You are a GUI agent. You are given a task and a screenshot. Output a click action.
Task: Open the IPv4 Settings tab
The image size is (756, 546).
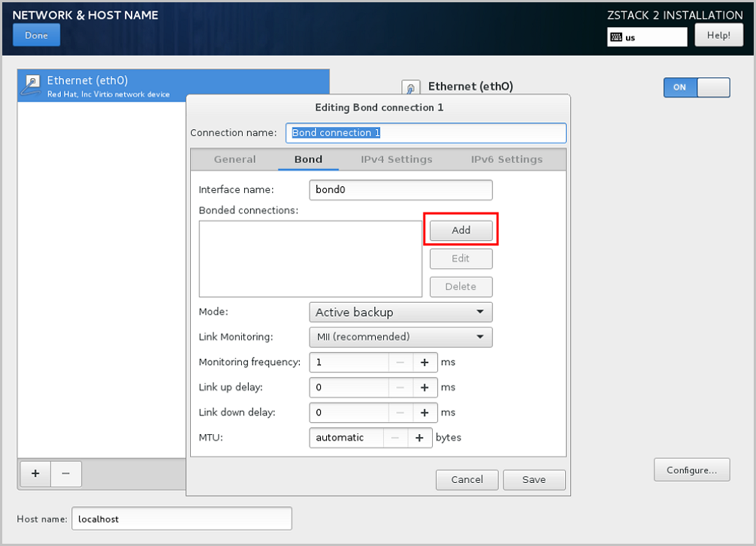(396, 159)
